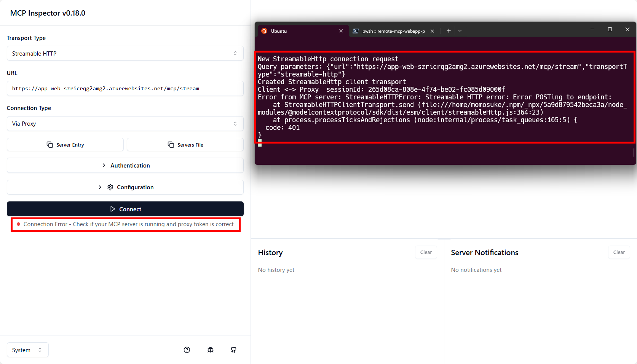Image resolution: width=637 pixels, height=364 pixels.
Task: Expand the Configuration section
Action: [125, 187]
